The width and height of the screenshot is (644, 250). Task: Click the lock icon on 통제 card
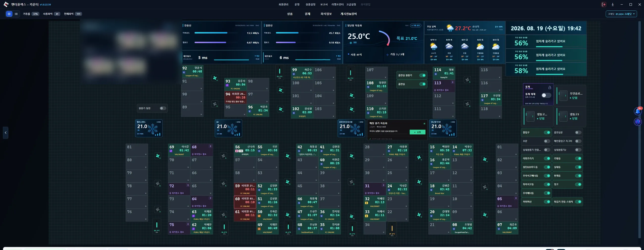pos(549,87)
